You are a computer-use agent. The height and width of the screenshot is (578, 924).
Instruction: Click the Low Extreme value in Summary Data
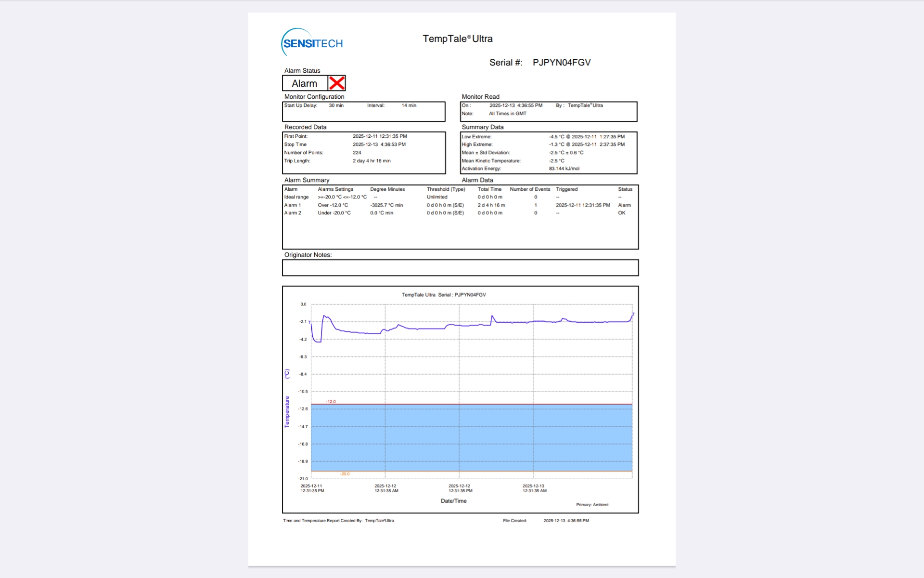(x=587, y=137)
